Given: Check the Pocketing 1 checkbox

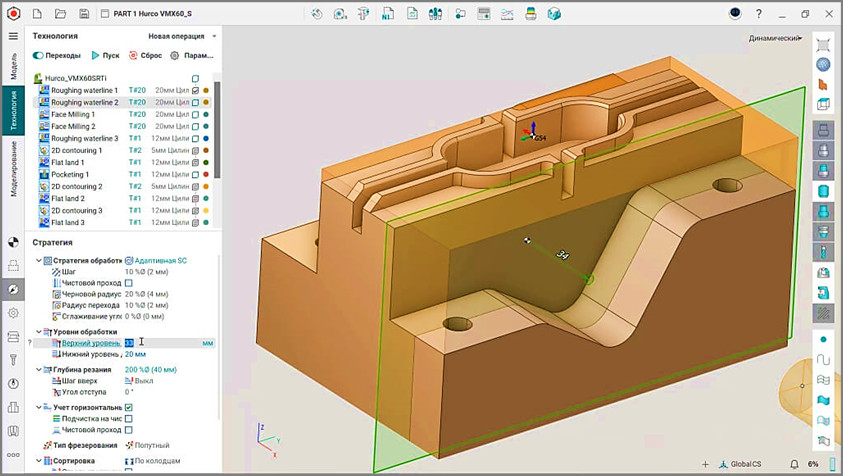Looking at the screenshot, I should tap(196, 174).
